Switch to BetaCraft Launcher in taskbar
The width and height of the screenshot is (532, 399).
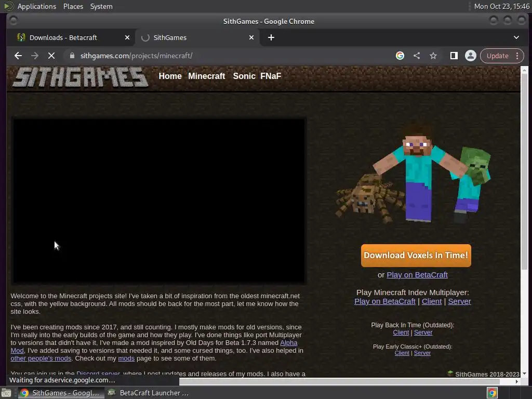148,393
